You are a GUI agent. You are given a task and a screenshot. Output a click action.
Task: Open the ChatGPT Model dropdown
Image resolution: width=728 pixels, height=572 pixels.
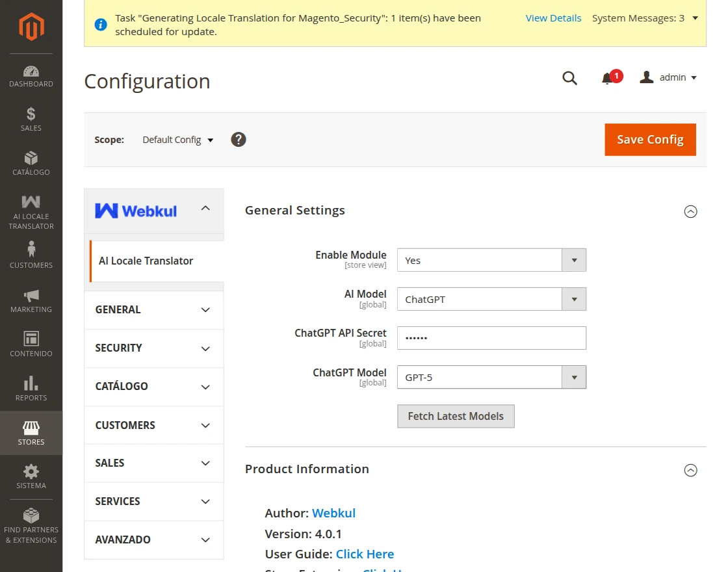click(x=491, y=377)
